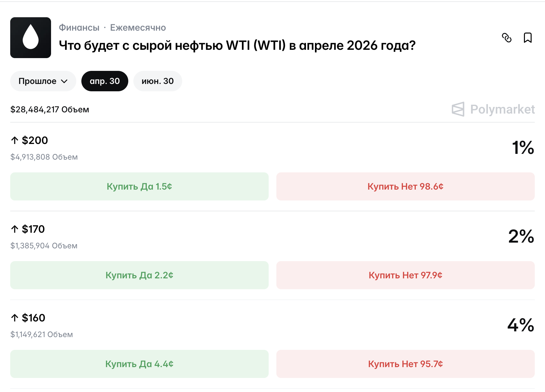Click the copy link icon
This screenshot has height=392, width=545.
click(506, 38)
